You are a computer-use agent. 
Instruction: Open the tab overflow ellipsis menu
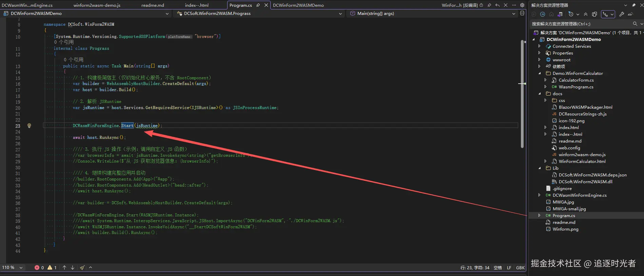tap(514, 5)
